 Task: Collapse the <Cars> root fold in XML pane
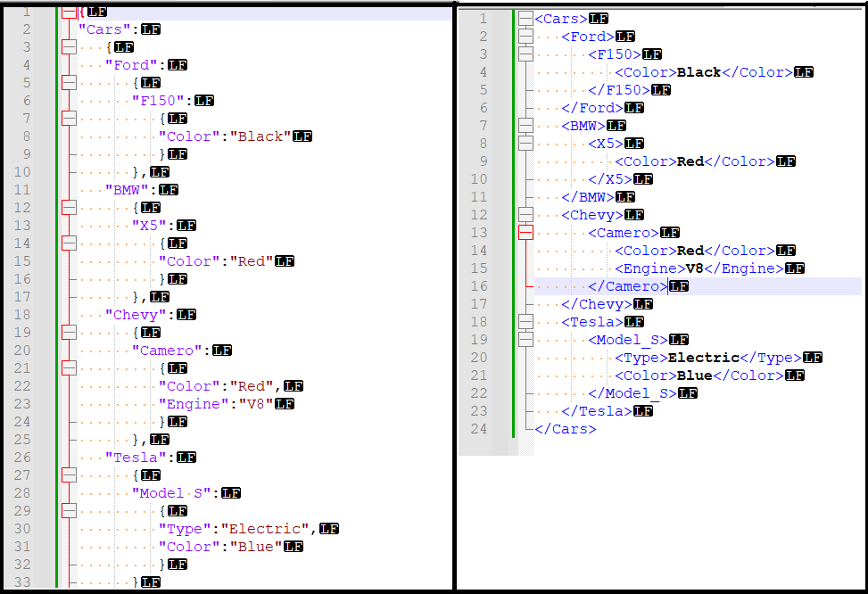526,19
